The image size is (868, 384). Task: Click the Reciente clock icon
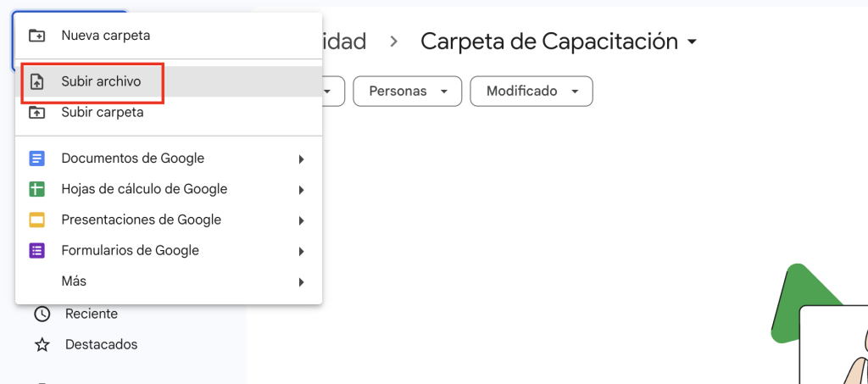click(42, 314)
